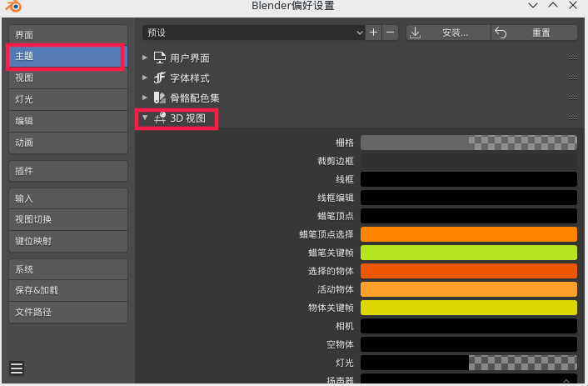Click drag-handle dots on 字体样式 row
The width and height of the screenshot is (588, 386).
(x=573, y=78)
